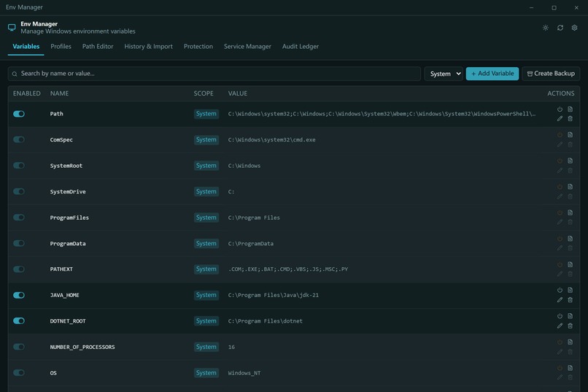Open the Audit Ledger tab
The width and height of the screenshot is (588, 392).
tap(301, 47)
